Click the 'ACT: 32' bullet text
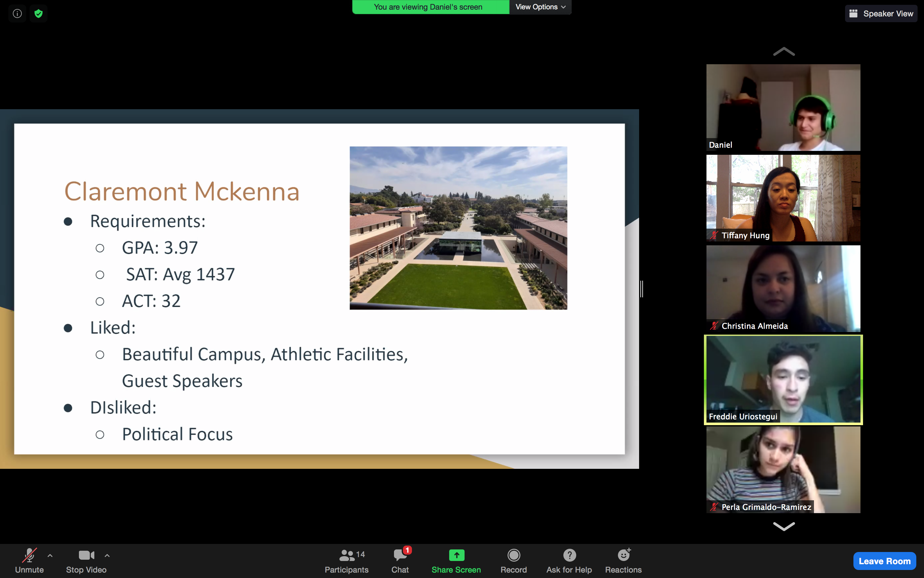 point(151,301)
